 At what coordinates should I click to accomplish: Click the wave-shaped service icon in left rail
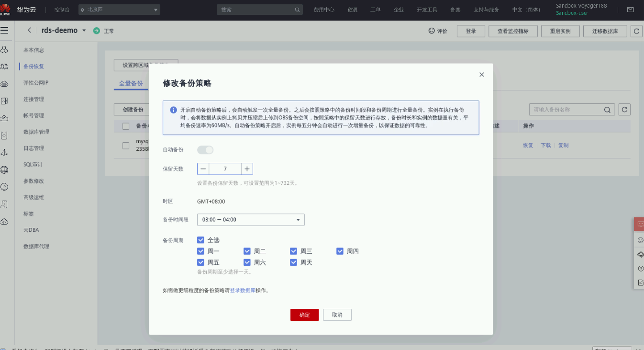coord(4,66)
